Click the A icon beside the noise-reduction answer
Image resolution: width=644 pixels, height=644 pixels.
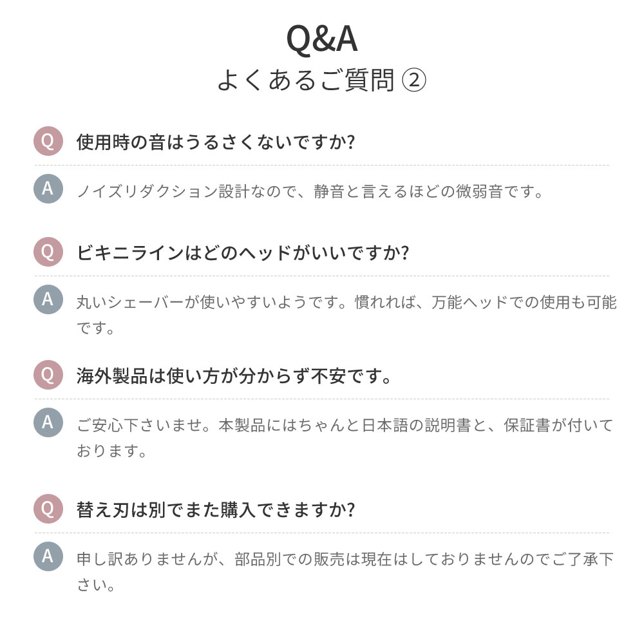(48, 189)
